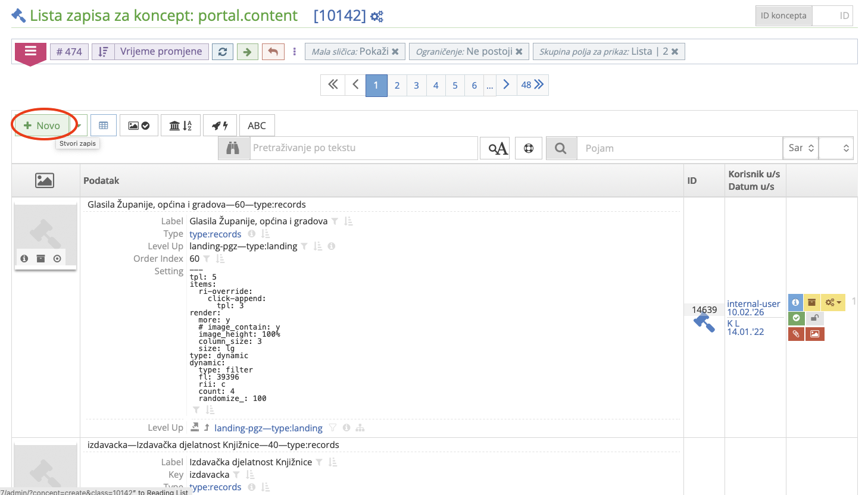Switch to page 3 of results
This screenshot has height=495, width=868.
coord(416,85)
